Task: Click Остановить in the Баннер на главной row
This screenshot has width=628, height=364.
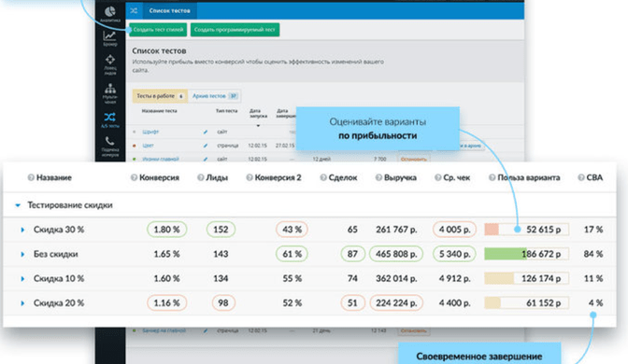Action: (x=413, y=330)
